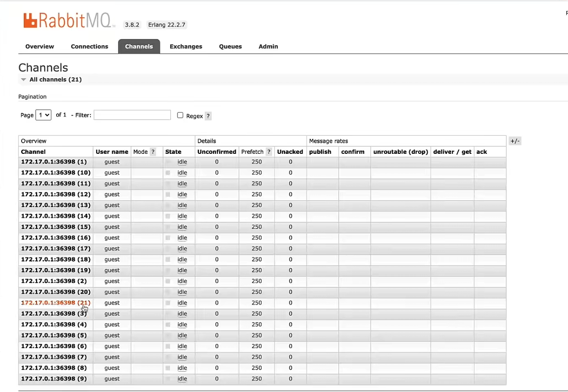Open channel 172.17.0.1:36398 (1)
Viewport: 568px width, 392px height.
tap(54, 162)
